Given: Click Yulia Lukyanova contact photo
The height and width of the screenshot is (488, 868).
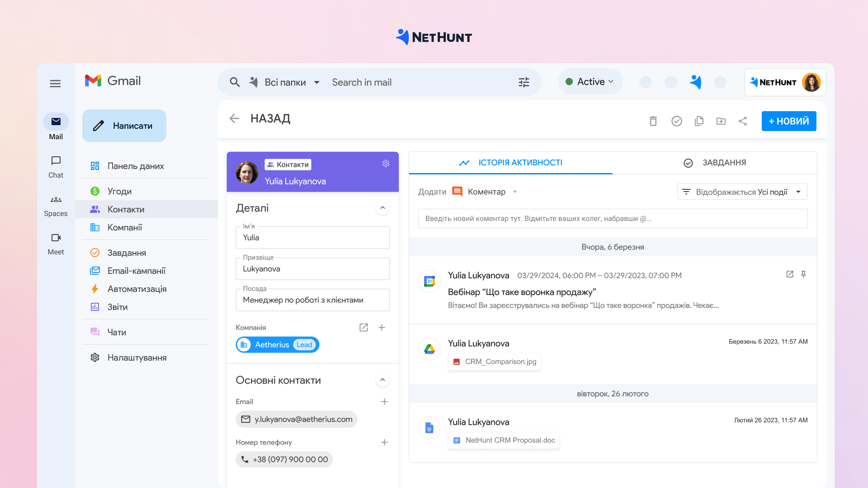Looking at the screenshot, I should point(247,173).
